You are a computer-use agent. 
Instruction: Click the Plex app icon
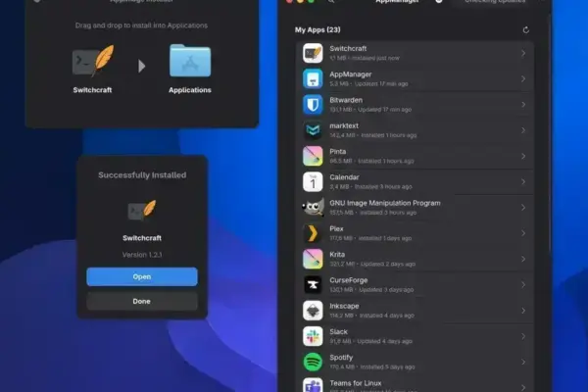pyautogui.click(x=313, y=233)
